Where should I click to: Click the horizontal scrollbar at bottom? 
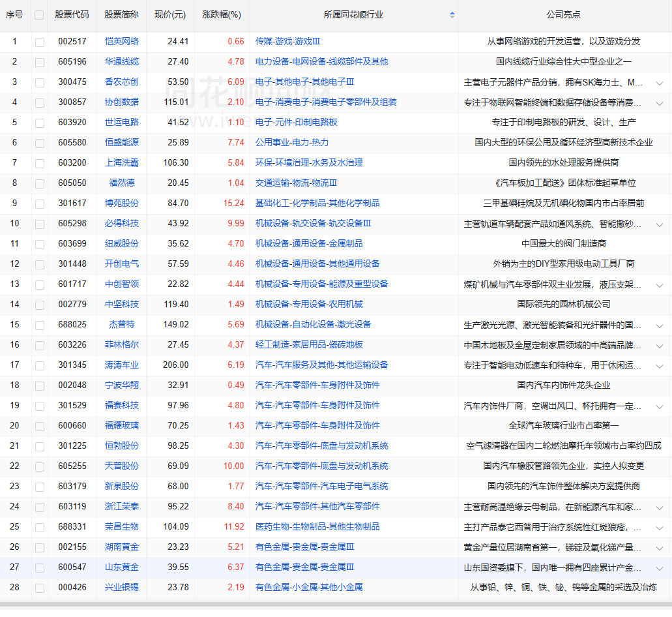[336, 605]
